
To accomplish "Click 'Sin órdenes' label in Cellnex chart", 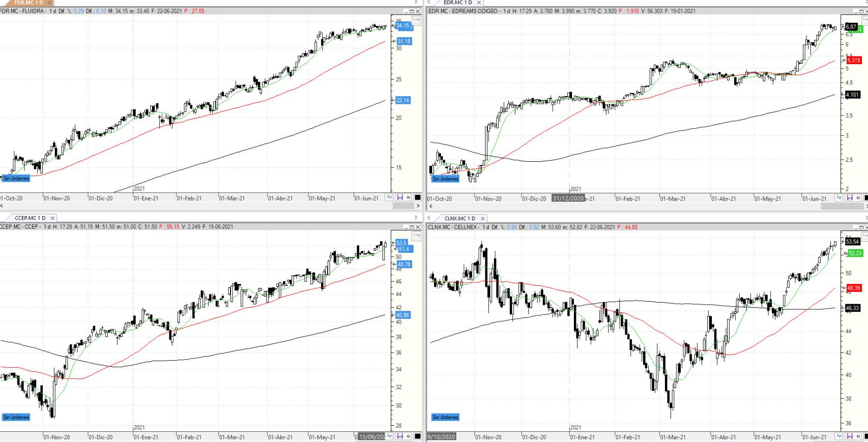I will click(445, 417).
